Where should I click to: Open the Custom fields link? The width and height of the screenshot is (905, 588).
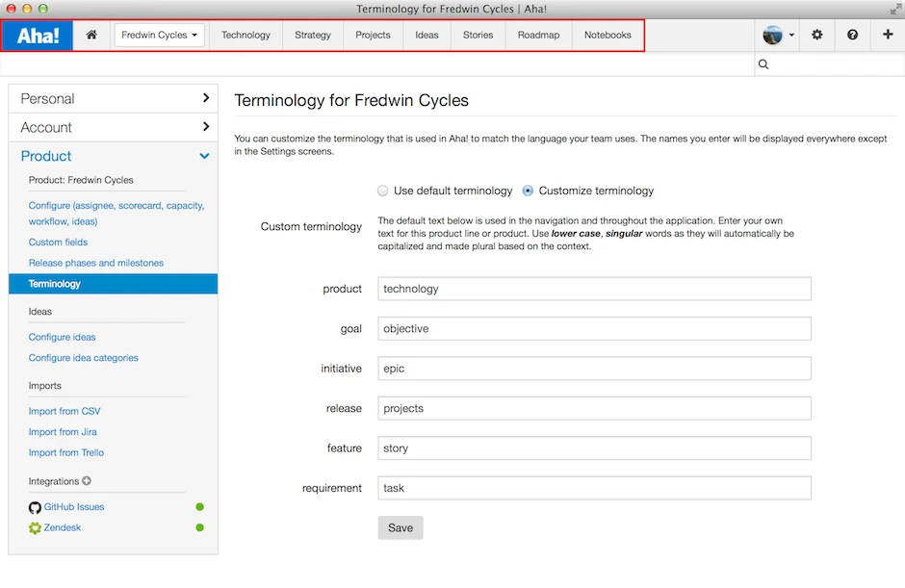59,243
